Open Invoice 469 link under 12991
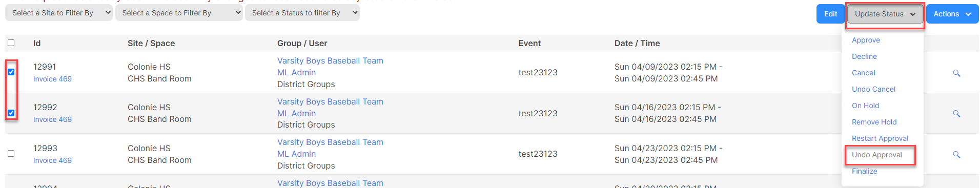The width and height of the screenshot is (980, 188). coord(52,79)
